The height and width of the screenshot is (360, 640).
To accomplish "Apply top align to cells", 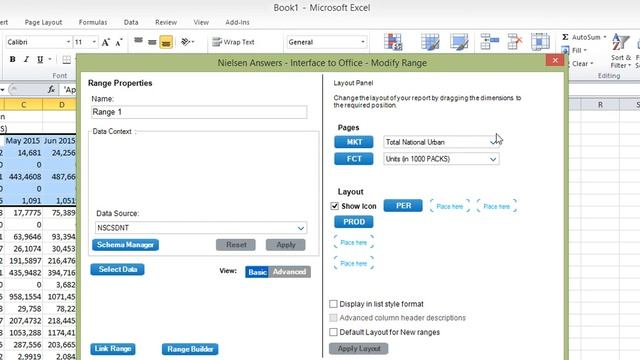I will pyautogui.click(x=138, y=41).
